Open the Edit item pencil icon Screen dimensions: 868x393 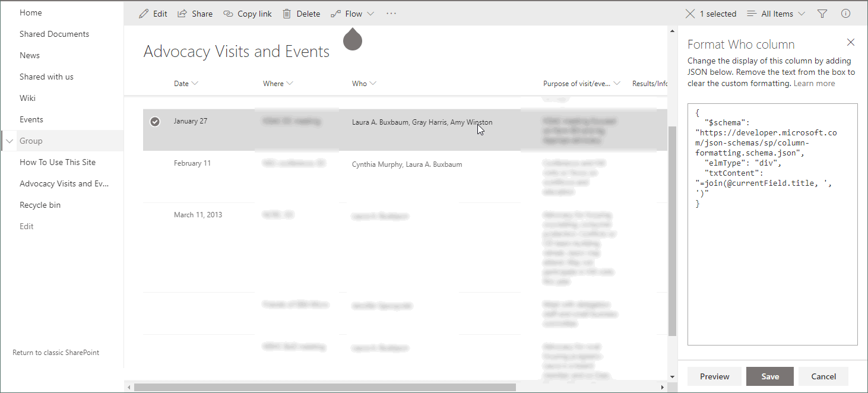(x=143, y=13)
